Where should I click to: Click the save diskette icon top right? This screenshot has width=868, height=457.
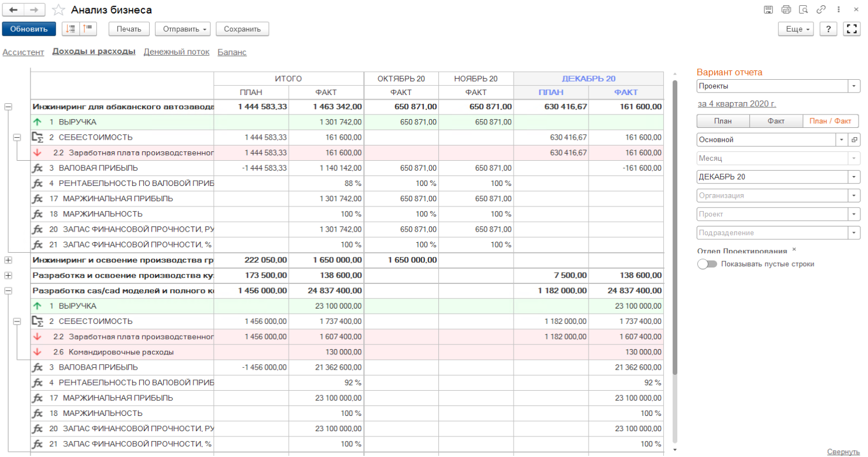(768, 9)
